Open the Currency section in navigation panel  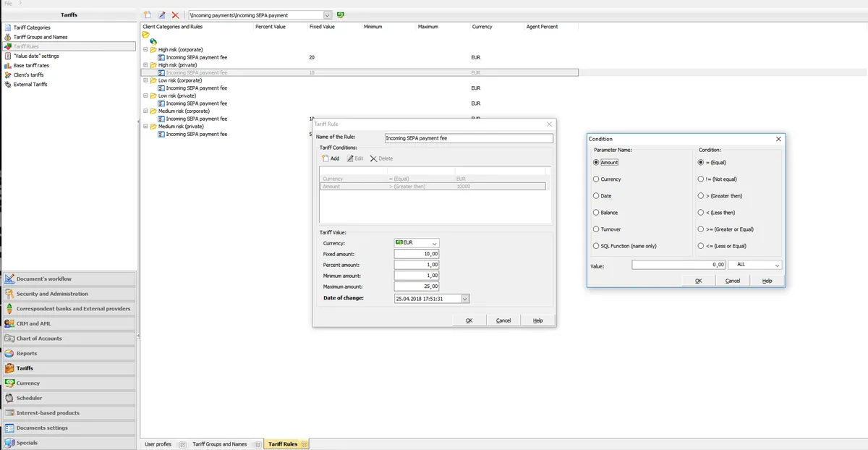pos(28,383)
